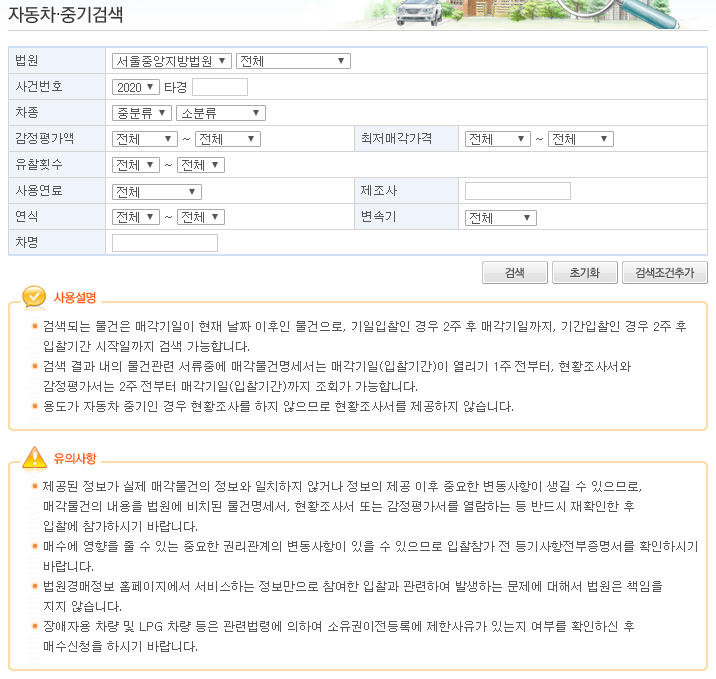Screen dimensions: 716x679
Task: Click the 제조사 label
Action: pos(379,190)
